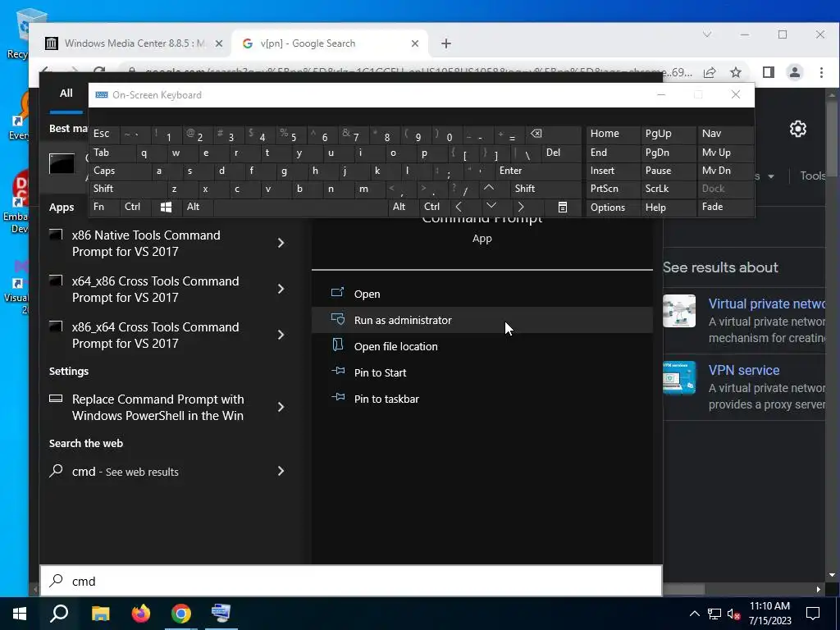Click the Run as administrator shield icon

tap(337, 319)
